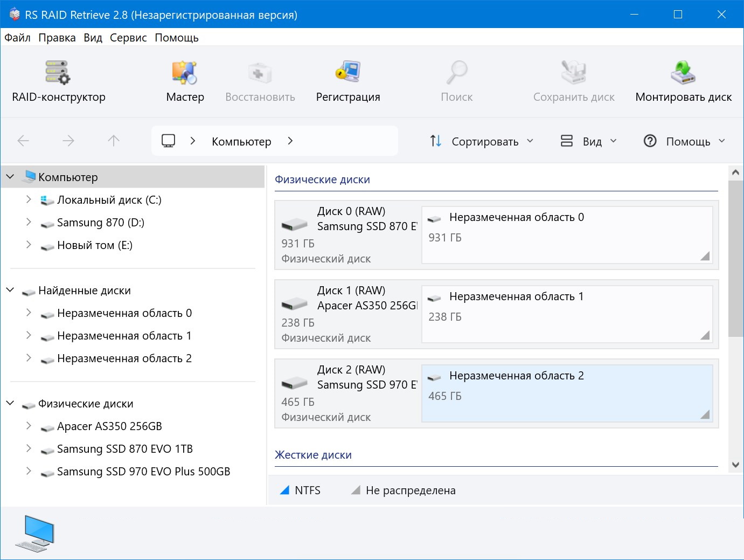Collapse the Найденные диски tree group

click(10, 291)
